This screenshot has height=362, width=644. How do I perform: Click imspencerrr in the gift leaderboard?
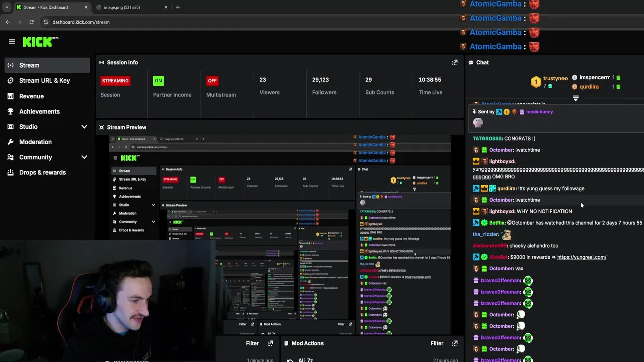[x=595, y=78]
